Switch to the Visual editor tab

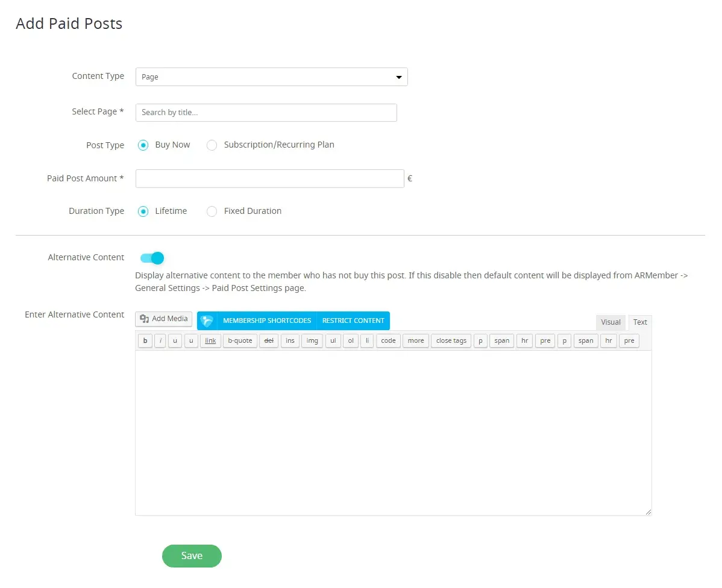tap(611, 322)
